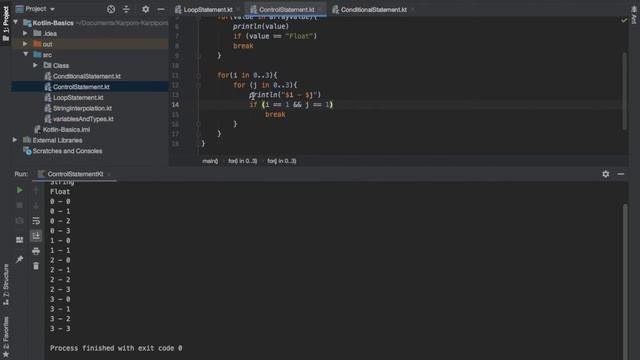
Task: Open the 1: Project side tab
Action: pyautogui.click(x=6, y=24)
